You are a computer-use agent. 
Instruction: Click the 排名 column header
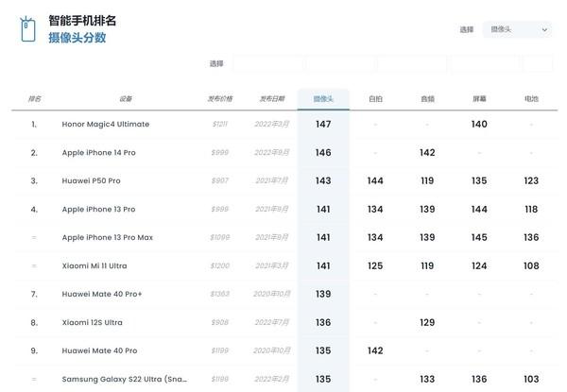34,98
